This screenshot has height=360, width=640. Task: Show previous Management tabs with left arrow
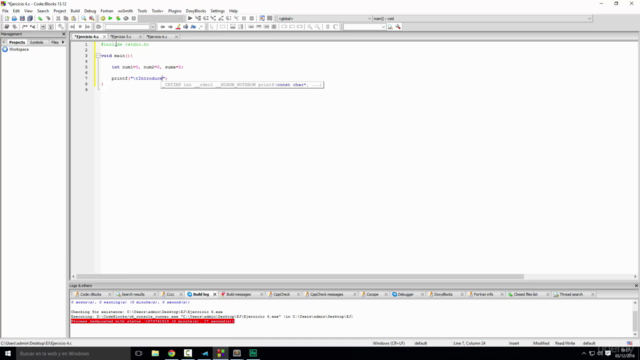pos(4,42)
